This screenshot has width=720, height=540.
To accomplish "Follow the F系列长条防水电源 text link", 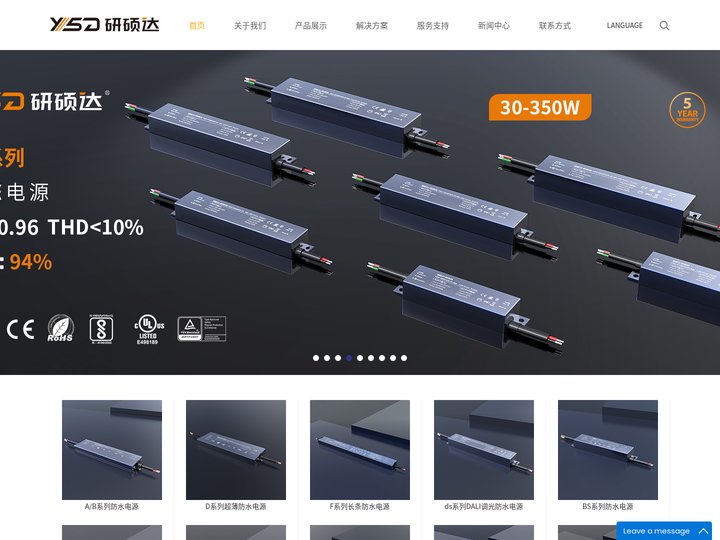I will point(360,506).
